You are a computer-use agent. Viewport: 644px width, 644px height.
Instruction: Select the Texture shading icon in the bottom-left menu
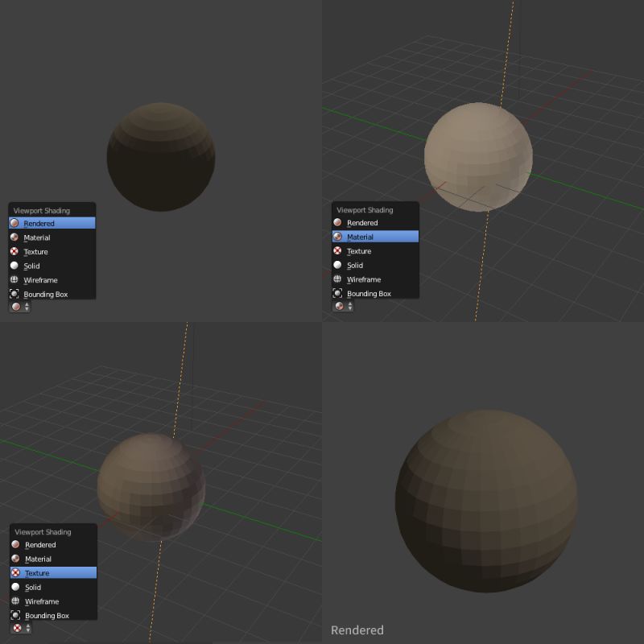tap(14, 572)
